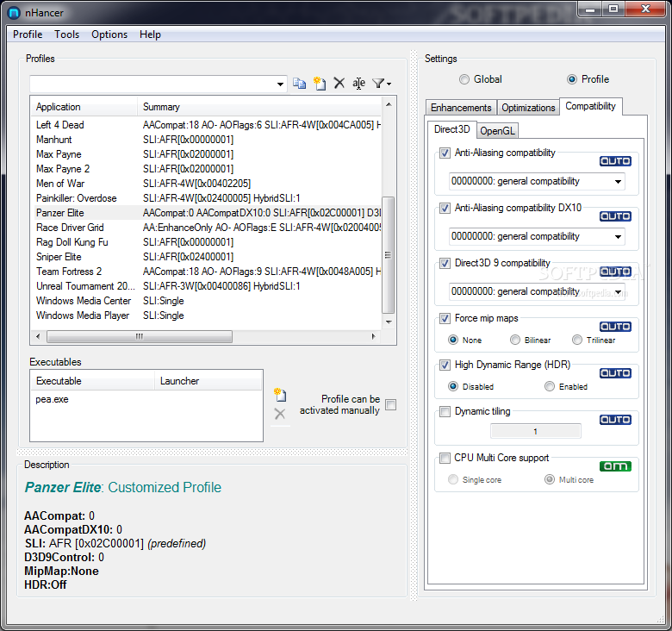This screenshot has height=631, width=672.
Task: Click AUTO badge for Anti-Aliasing compatibility DX10
Action: [615, 216]
